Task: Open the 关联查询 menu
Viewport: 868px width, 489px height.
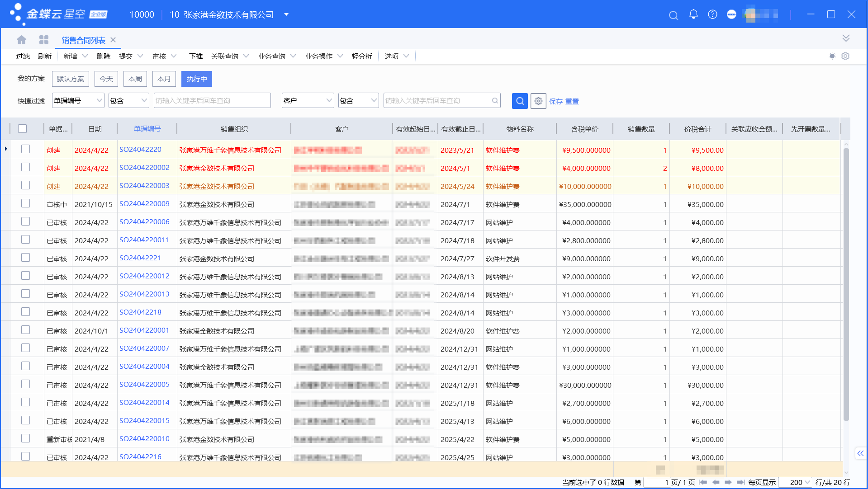Action: pyautogui.click(x=230, y=56)
